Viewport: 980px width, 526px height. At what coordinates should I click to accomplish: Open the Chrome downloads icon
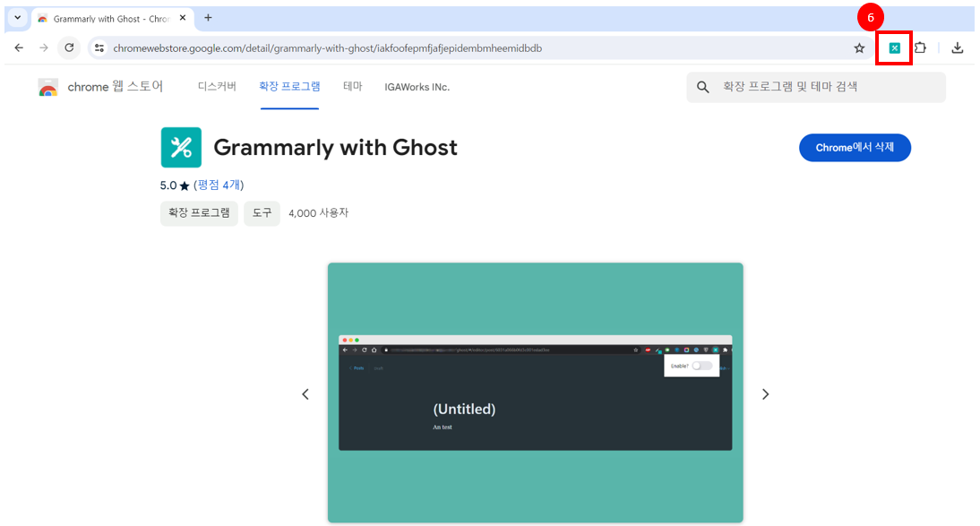point(957,47)
